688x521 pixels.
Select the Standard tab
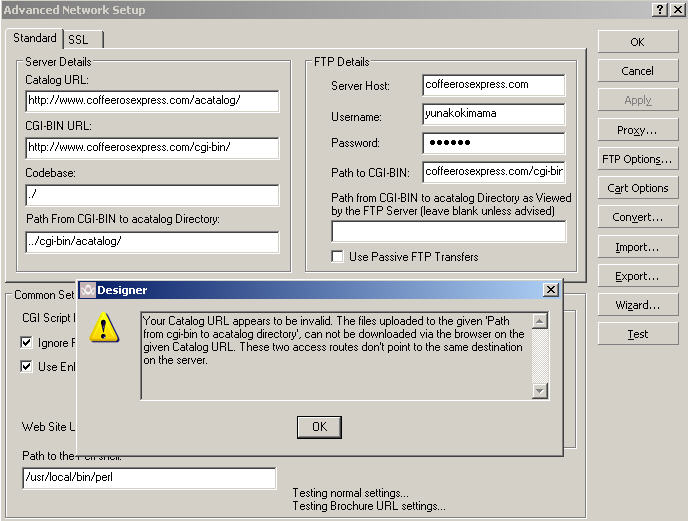pyautogui.click(x=35, y=38)
